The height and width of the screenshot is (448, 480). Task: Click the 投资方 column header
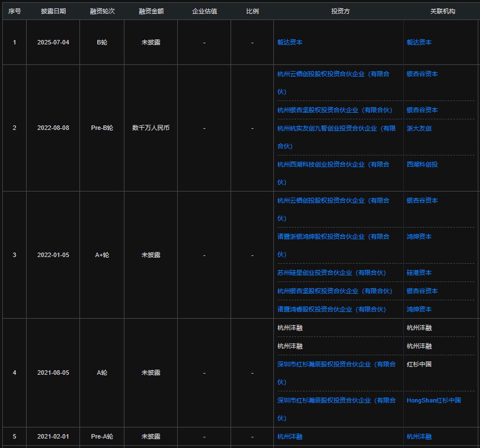tap(340, 11)
